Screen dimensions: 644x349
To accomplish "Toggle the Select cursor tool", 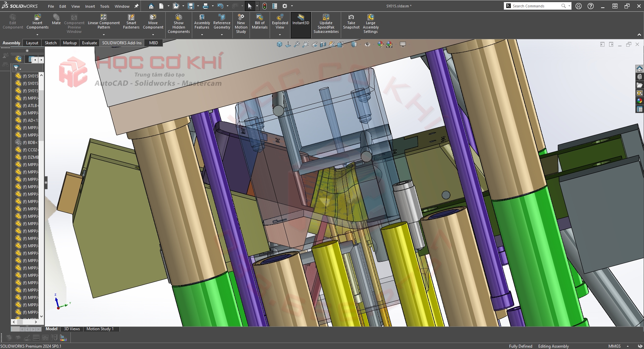I will 250,6.
